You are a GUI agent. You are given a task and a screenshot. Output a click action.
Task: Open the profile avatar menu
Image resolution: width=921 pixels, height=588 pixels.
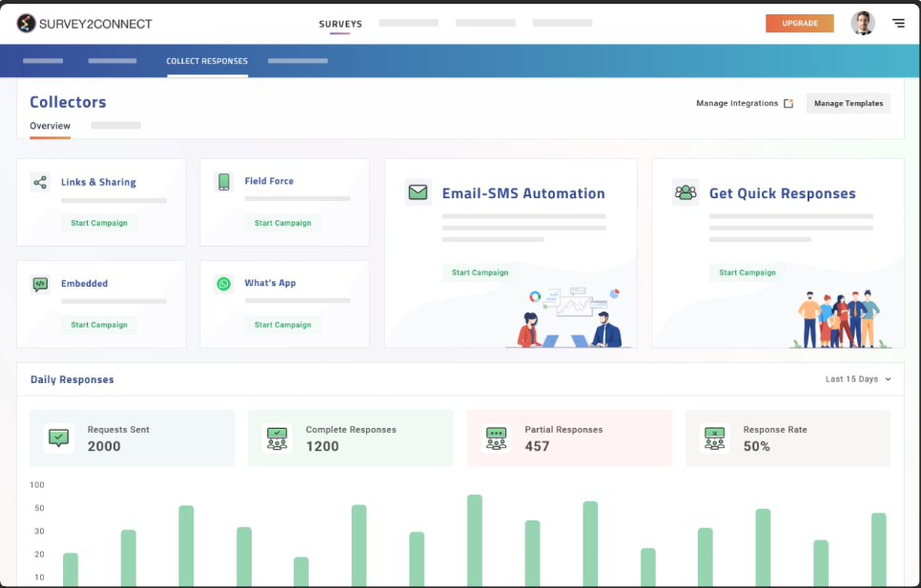[x=863, y=23]
